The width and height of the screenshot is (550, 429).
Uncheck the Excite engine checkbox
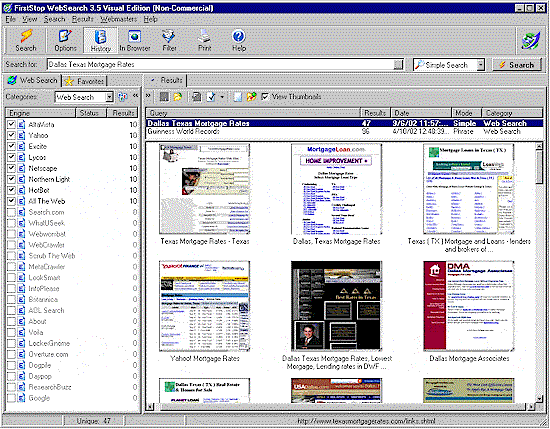(11, 146)
